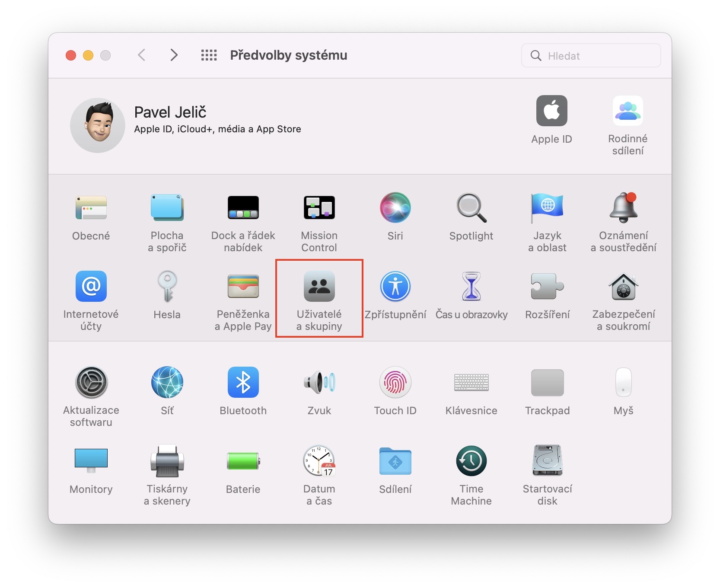
Task: Click the Hledat search field
Action: [x=591, y=55]
